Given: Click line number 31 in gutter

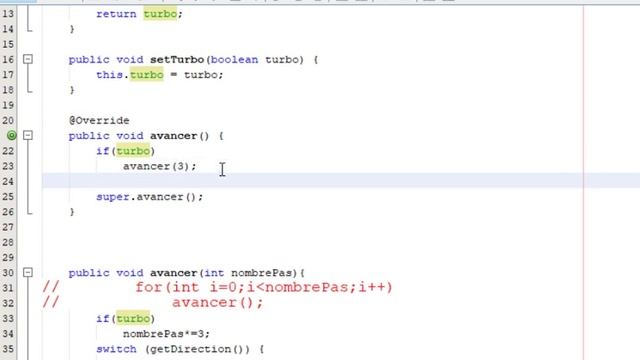Looking at the screenshot, I should [x=8, y=288].
